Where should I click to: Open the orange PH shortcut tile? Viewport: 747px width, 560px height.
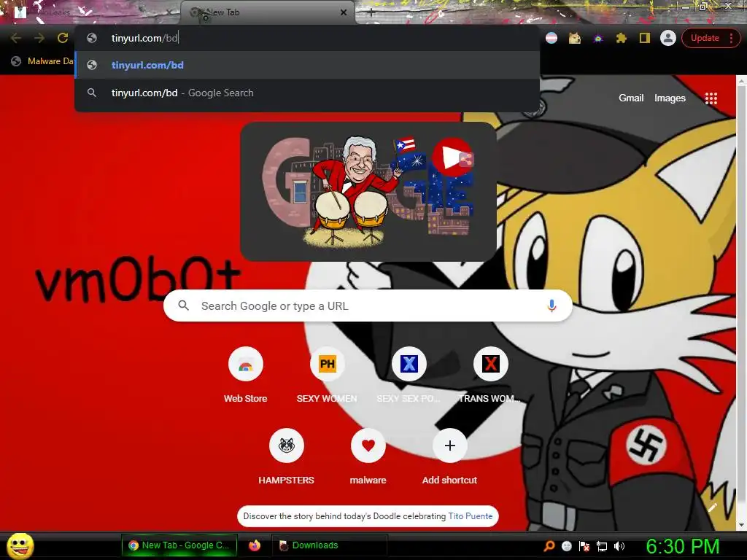[x=327, y=365]
